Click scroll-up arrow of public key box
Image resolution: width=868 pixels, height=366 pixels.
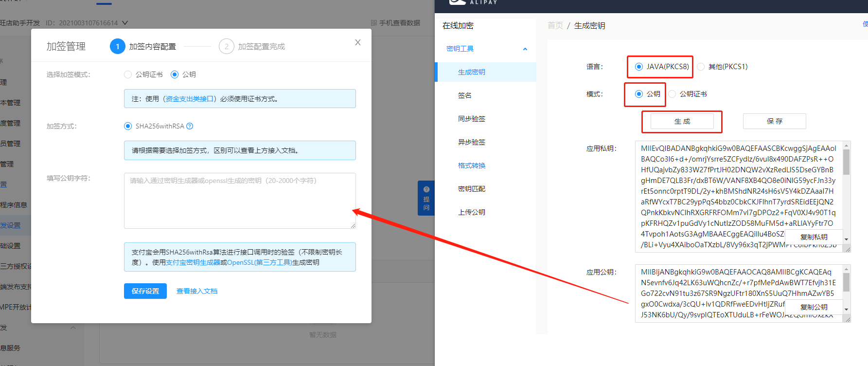tap(847, 269)
